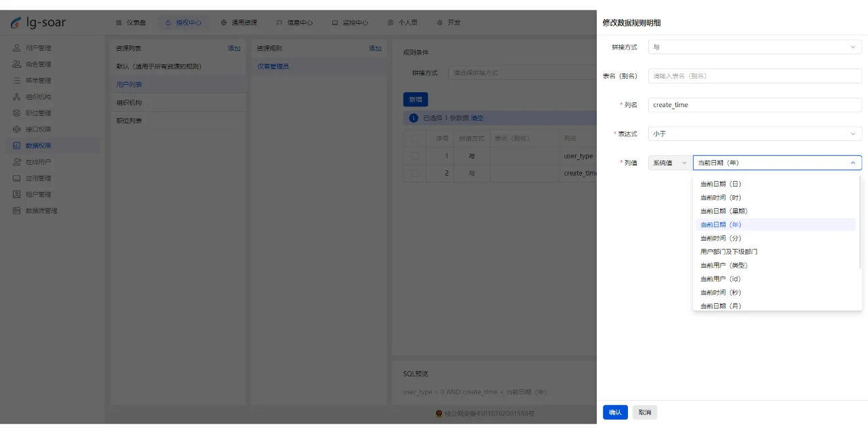Check the table header select-all checkbox
This screenshot has width=868, height=434.
[414, 138]
